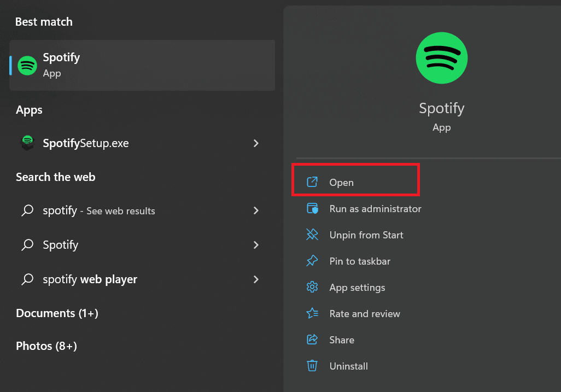Expand SpotifySetup.exe result chevron

point(256,143)
